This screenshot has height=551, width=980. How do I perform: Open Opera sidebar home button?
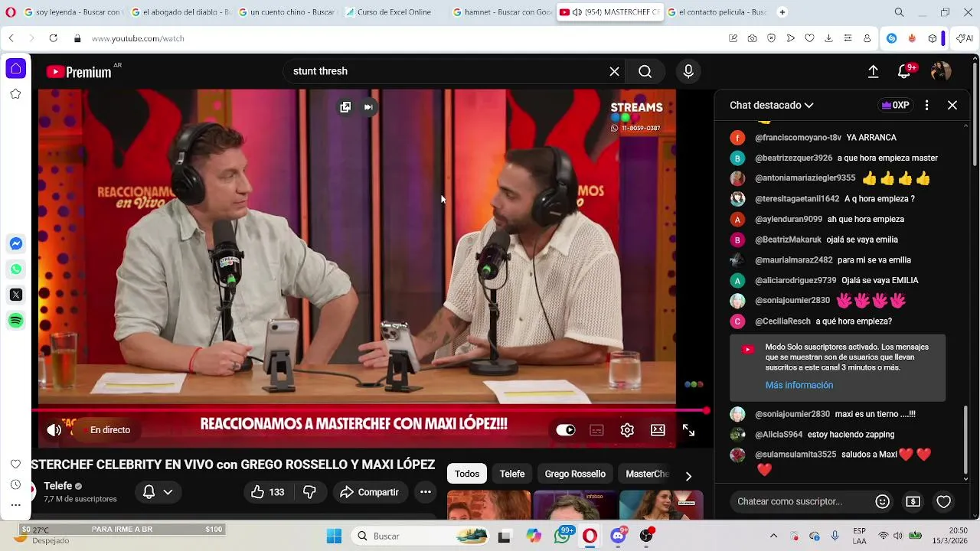pos(15,68)
